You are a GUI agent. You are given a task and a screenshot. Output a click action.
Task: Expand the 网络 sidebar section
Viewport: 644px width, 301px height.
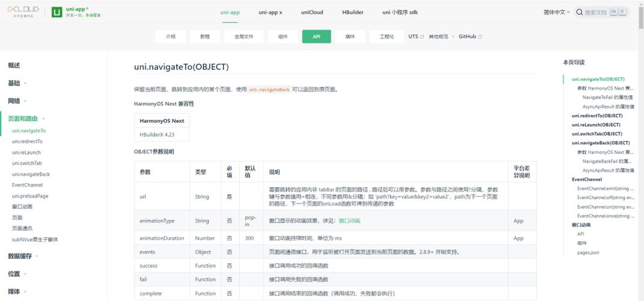pyautogui.click(x=17, y=101)
